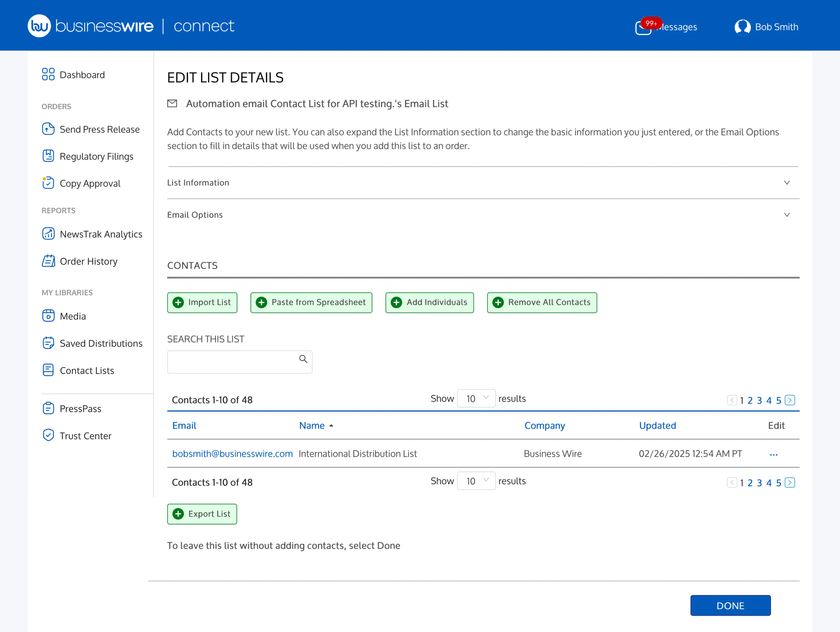The image size is (840, 632).
Task: Open the Messages inbox icon
Action: click(x=643, y=28)
